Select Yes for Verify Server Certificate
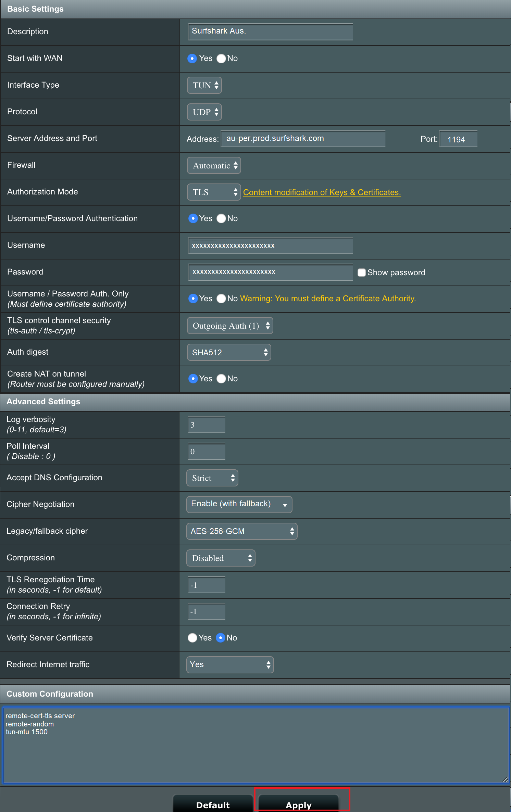Viewport: 511px width, 812px height. click(x=192, y=638)
